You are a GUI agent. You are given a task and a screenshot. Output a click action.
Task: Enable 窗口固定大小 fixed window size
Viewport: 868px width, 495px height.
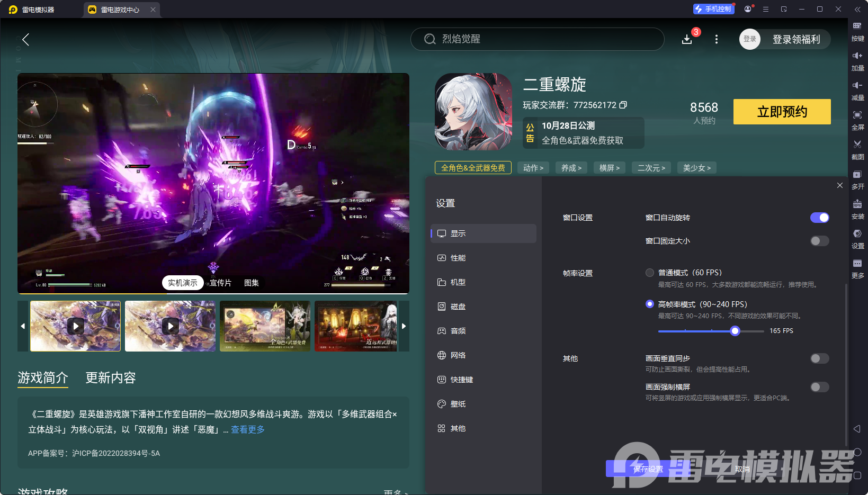pyautogui.click(x=819, y=241)
